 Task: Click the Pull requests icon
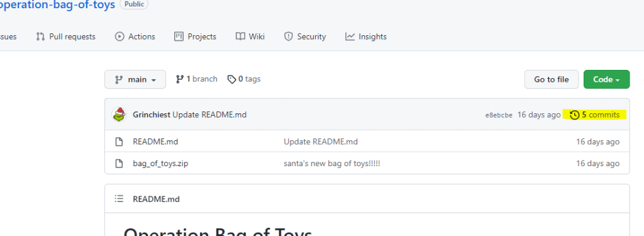(x=40, y=37)
